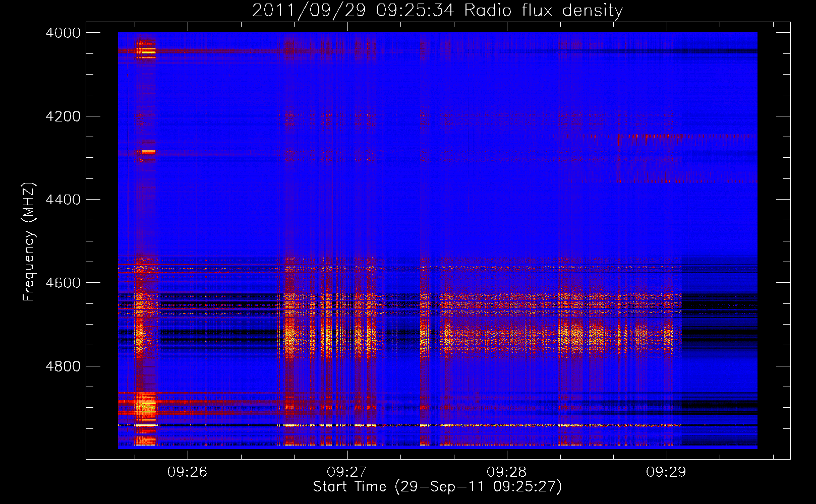Click the '4400' frequency axis label

point(63,200)
